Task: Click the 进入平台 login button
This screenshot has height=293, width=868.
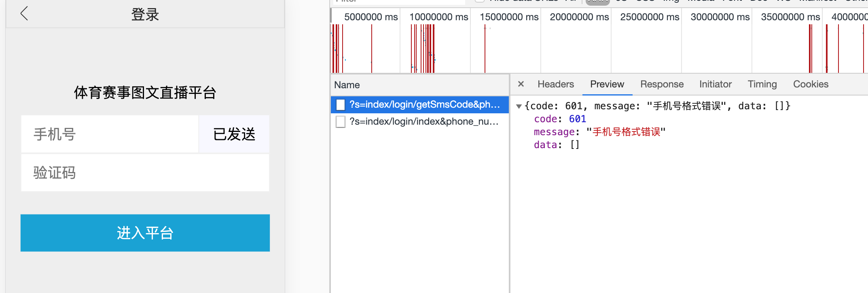Action: tap(145, 233)
